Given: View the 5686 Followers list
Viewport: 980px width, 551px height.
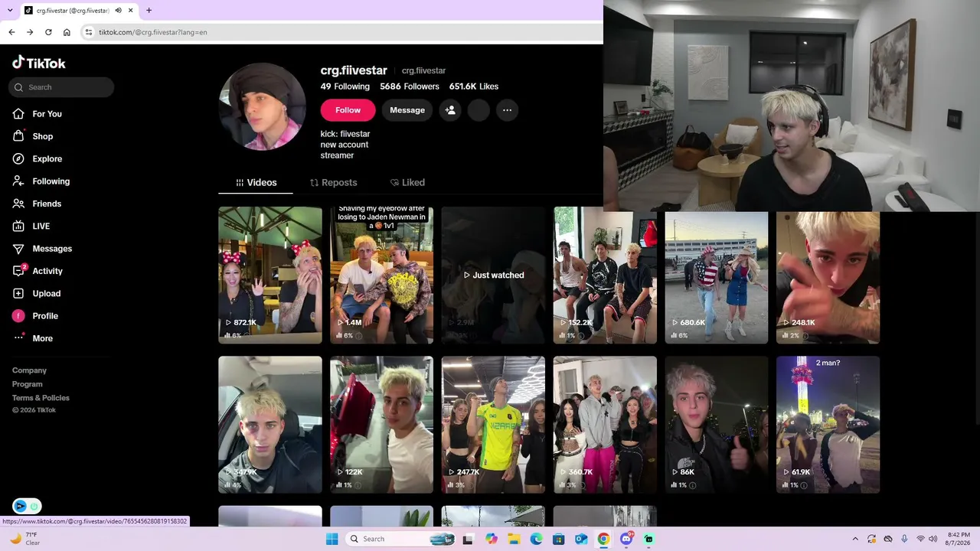Looking at the screenshot, I should tap(410, 86).
